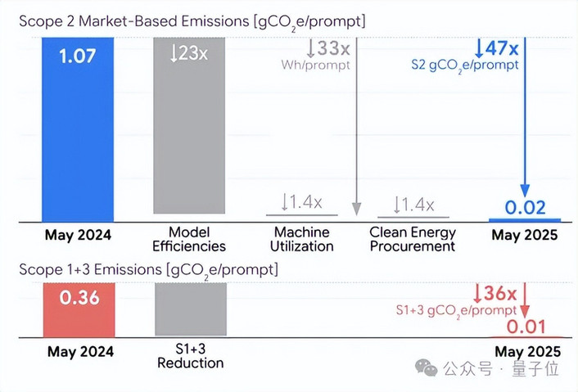Click the gray 33x Wh/prompt arrow label
This screenshot has height=392, width=578.
(328, 48)
